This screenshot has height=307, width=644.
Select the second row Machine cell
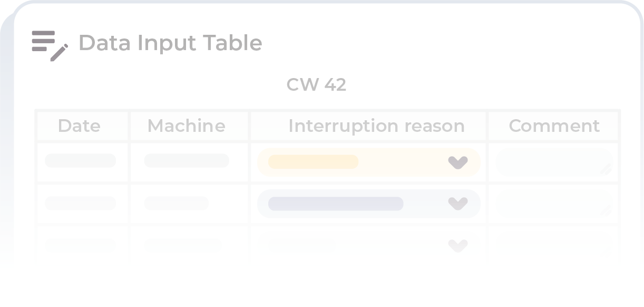[177, 204]
